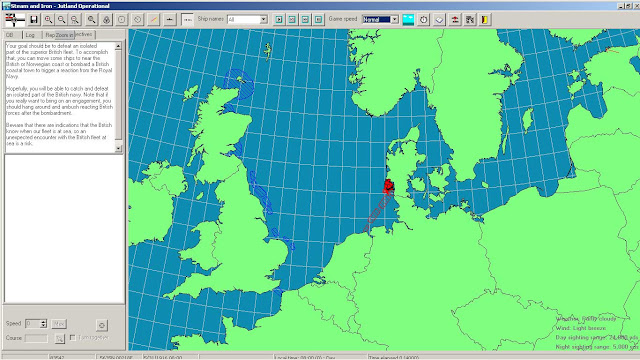Click the red ship icon in toolbar
Image resolution: width=640 pixels, height=360 pixels.
pyautogui.click(x=455, y=19)
